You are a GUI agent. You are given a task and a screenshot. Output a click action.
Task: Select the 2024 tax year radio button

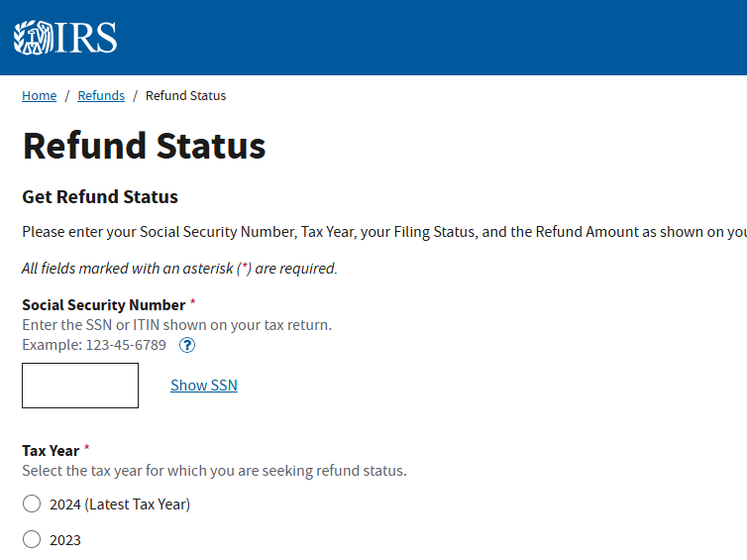32,504
